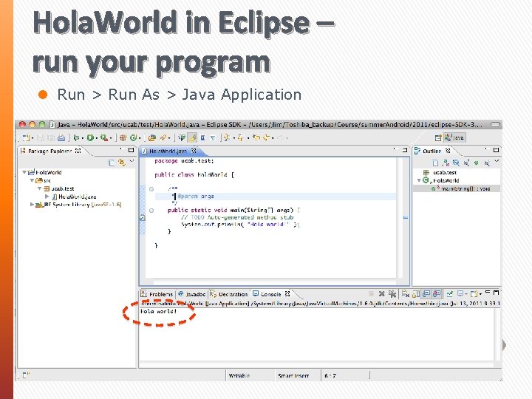
Task: Maximize the Console view
Action: click(x=497, y=293)
